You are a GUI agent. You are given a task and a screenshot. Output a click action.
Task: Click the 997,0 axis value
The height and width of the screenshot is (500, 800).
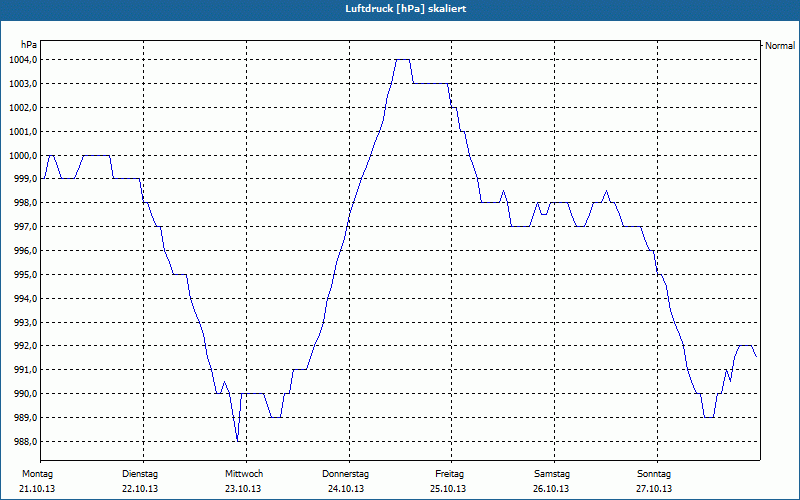[x=25, y=227]
